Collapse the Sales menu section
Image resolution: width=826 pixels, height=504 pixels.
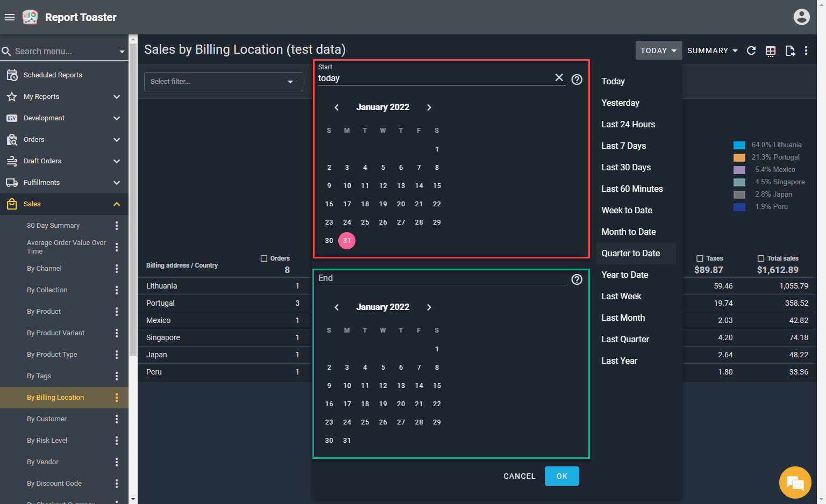click(x=117, y=204)
